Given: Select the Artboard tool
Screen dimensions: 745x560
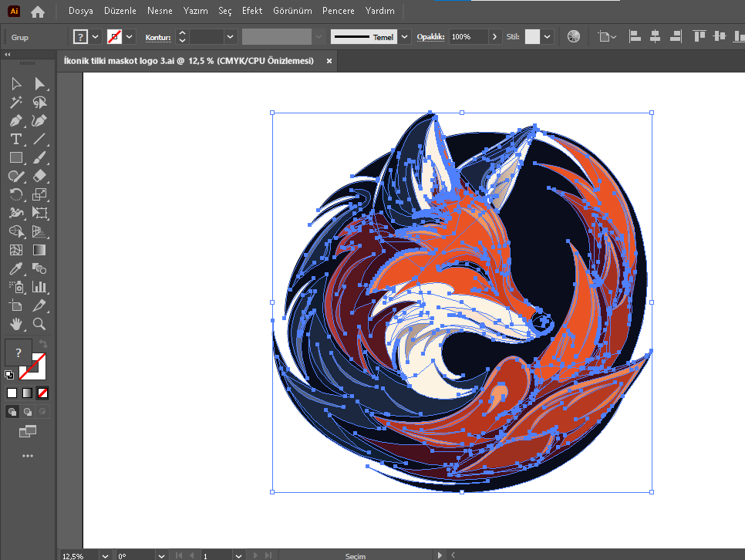Looking at the screenshot, I should click(16, 305).
